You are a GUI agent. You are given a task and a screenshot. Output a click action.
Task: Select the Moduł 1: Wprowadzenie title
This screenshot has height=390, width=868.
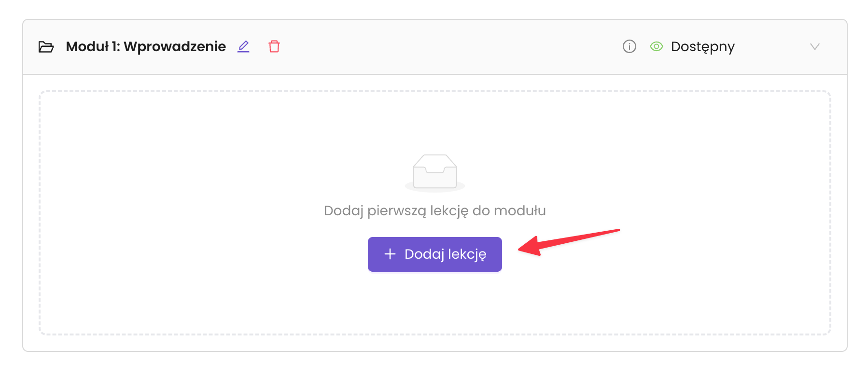tap(146, 47)
